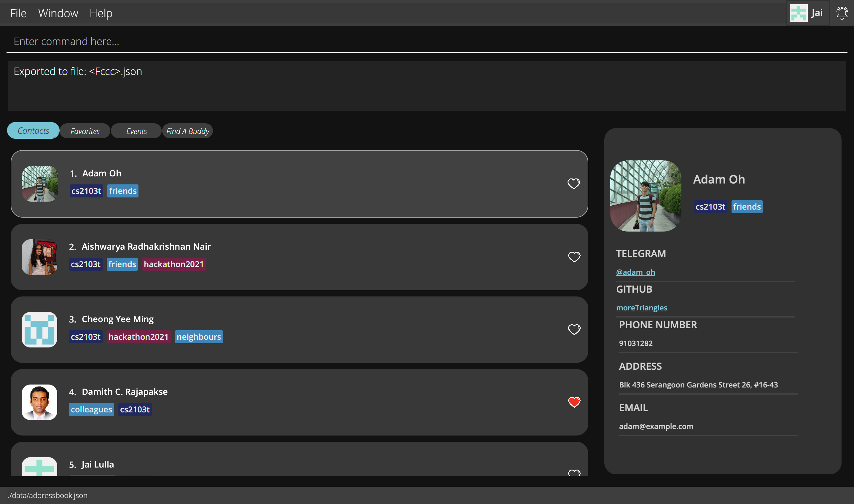Toggle heart icon for Cheong Yee Ming
Image resolution: width=854 pixels, height=504 pixels.
574,329
